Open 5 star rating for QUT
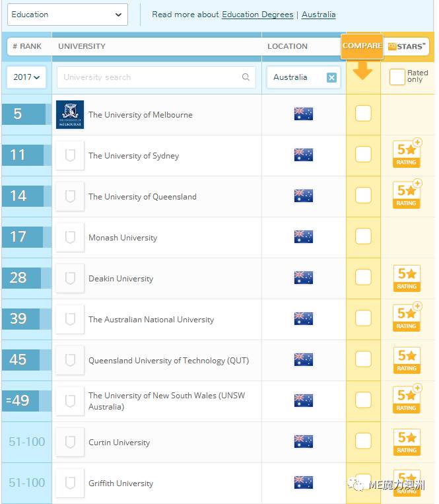 (x=407, y=360)
